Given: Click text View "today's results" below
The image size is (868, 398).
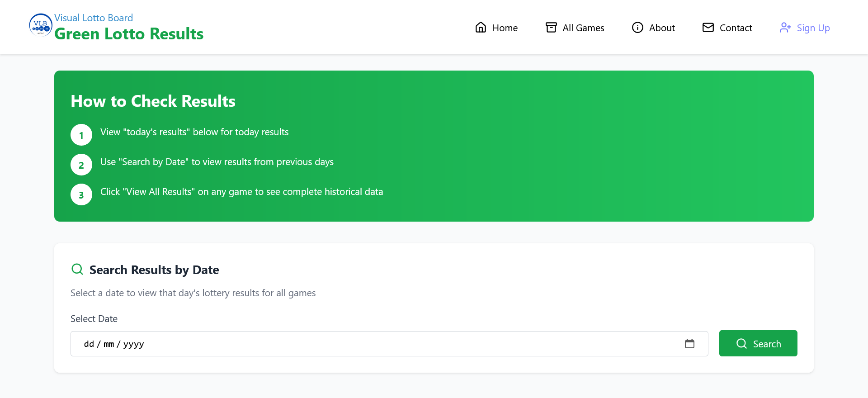Looking at the screenshot, I should pos(194,132).
